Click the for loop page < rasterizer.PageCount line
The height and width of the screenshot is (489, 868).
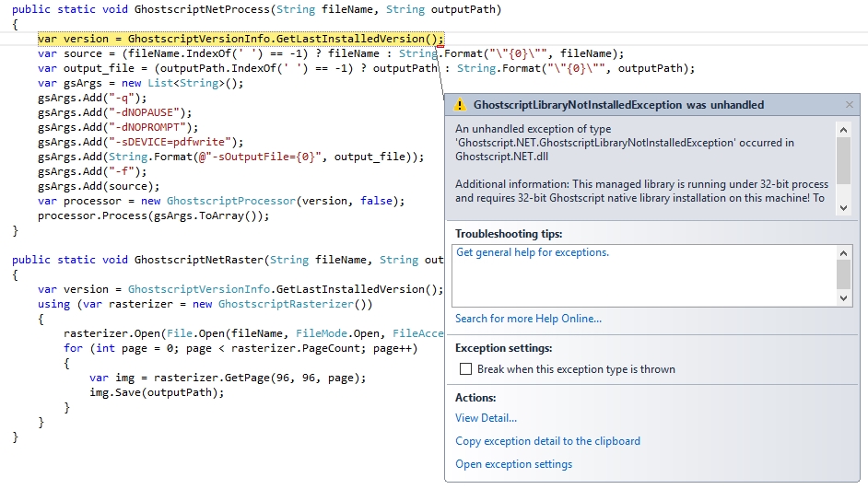pos(240,348)
